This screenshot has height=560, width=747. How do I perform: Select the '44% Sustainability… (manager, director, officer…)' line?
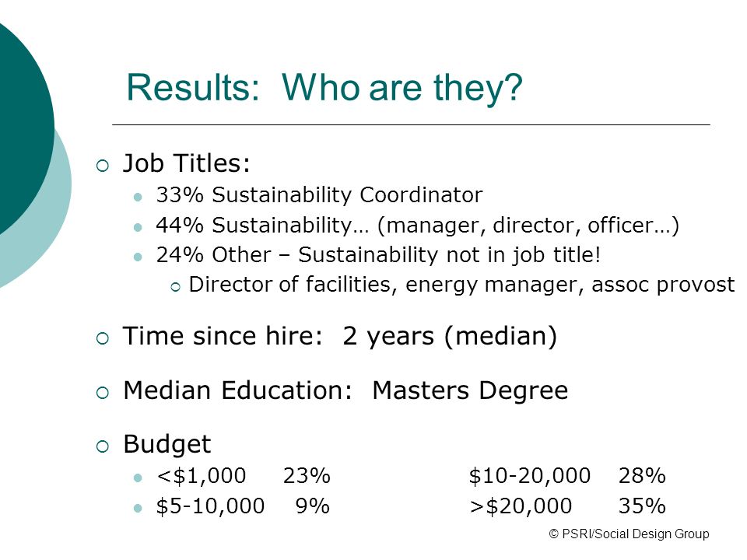pos(417,226)
